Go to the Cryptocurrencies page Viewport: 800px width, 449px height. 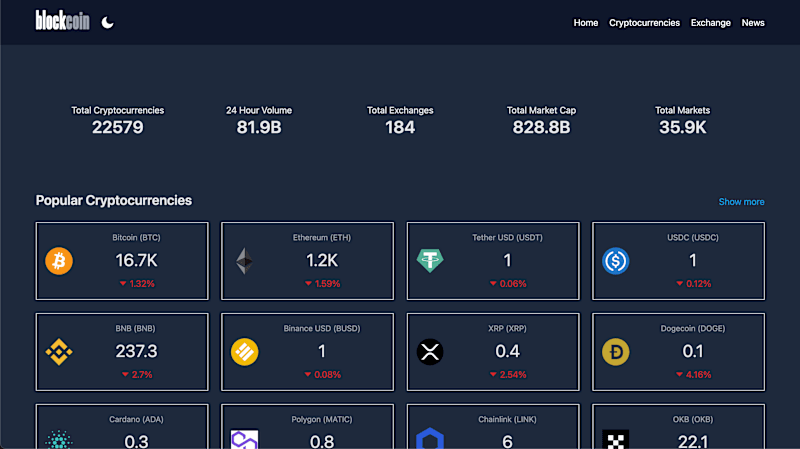[644, 23]
